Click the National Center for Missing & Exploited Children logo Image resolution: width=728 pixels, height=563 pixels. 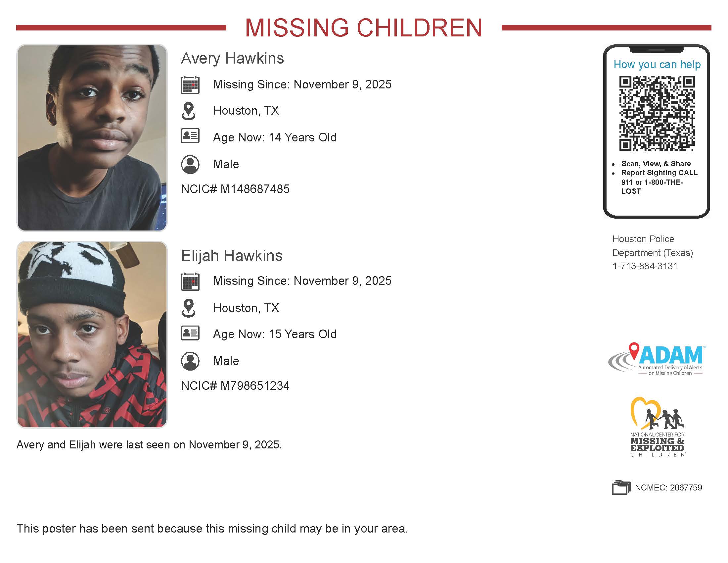coord(657,427)
